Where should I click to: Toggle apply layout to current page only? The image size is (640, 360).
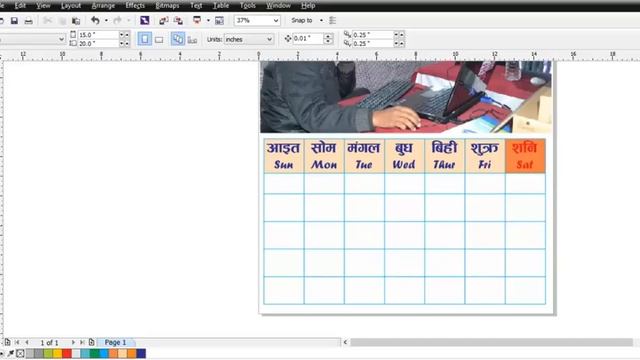192,39
